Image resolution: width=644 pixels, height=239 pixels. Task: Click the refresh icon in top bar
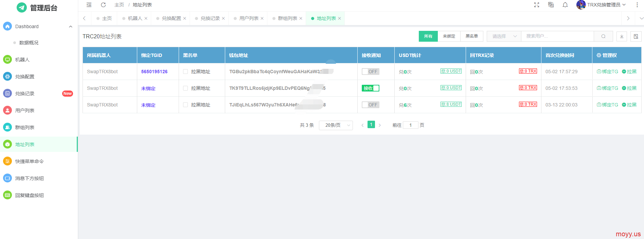(x=103, y=5)
